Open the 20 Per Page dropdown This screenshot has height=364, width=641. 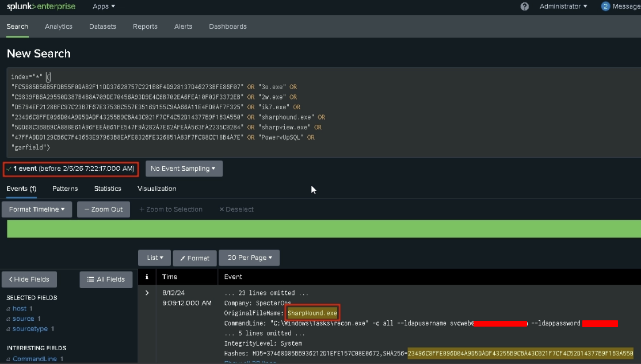(249, 258)
